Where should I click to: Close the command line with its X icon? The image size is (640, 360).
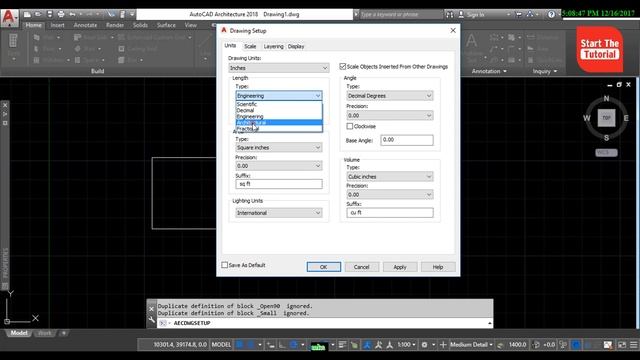(x=151, y=309)
